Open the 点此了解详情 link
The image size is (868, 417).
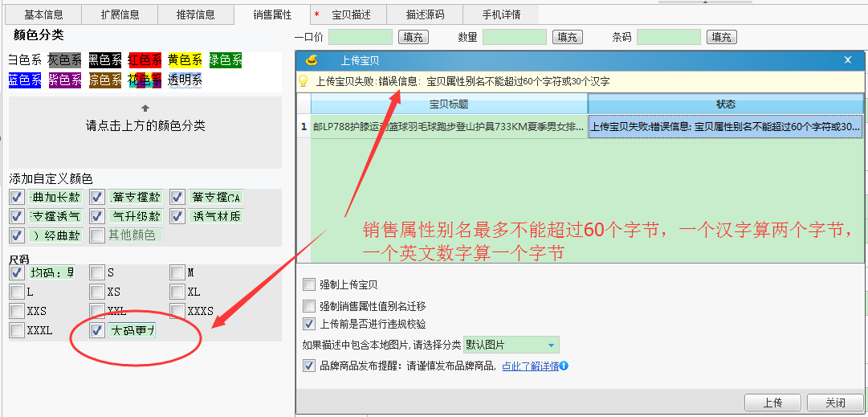click(x=530, y=366)
